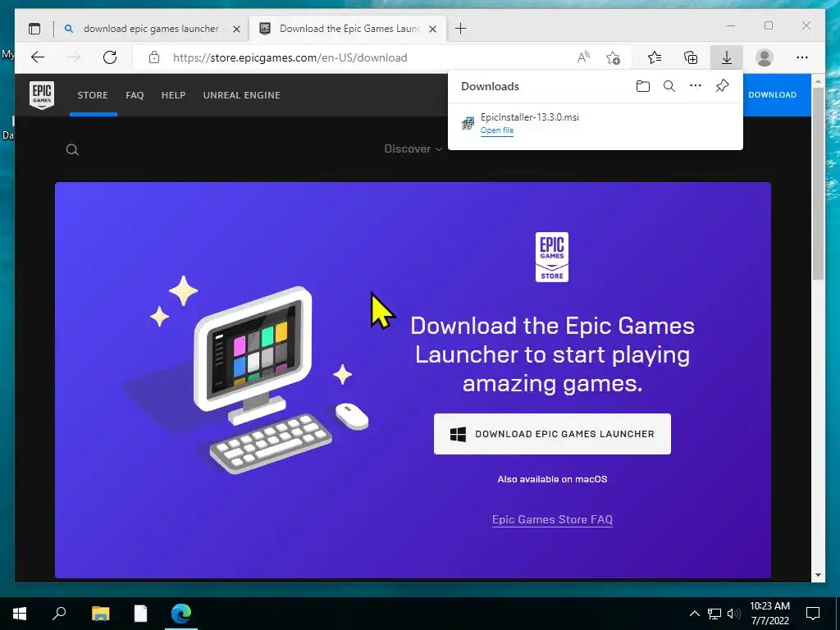
Task: Open the taskbar clock showing 10:23 AM
Action: click(x=769, y=613)
